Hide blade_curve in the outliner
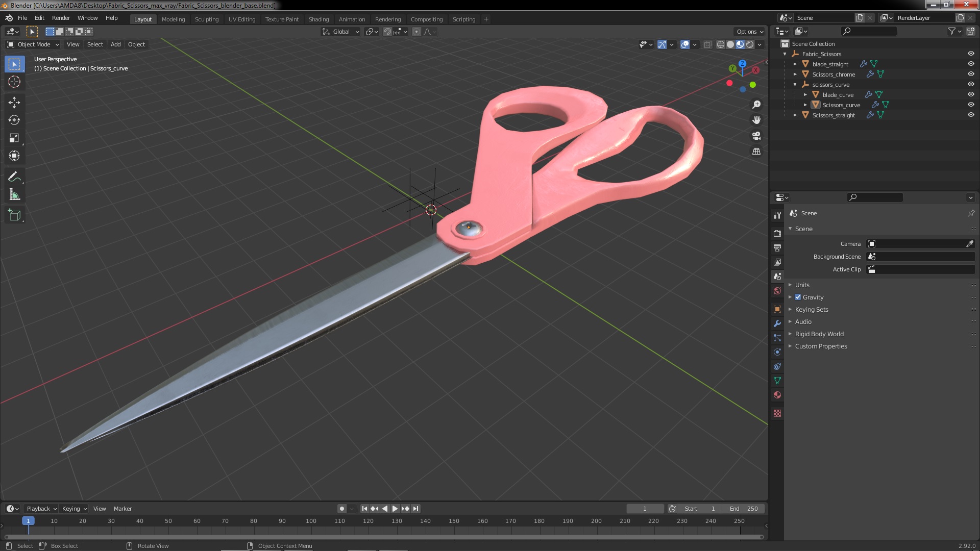The width and height of the screenshot is (980, 551). (971, 94)
